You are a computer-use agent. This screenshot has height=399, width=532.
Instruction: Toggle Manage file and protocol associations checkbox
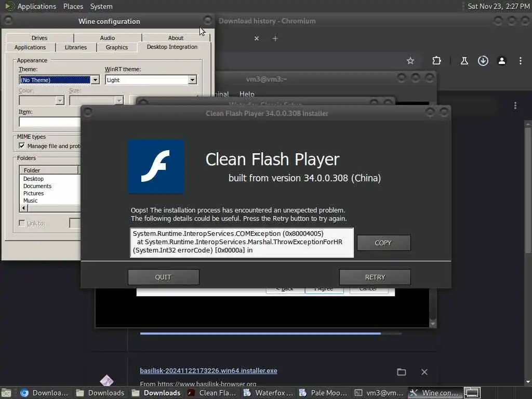click(22, 146)
